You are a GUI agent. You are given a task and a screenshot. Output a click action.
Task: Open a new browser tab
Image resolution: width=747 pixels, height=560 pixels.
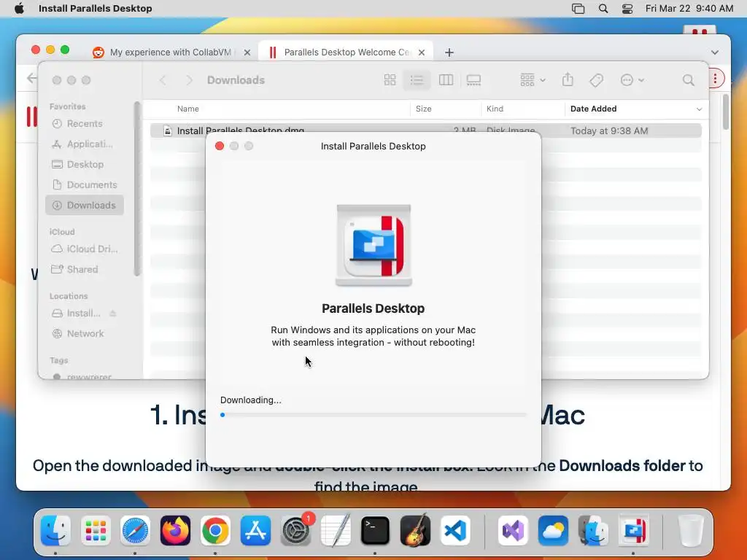(449, 52)
